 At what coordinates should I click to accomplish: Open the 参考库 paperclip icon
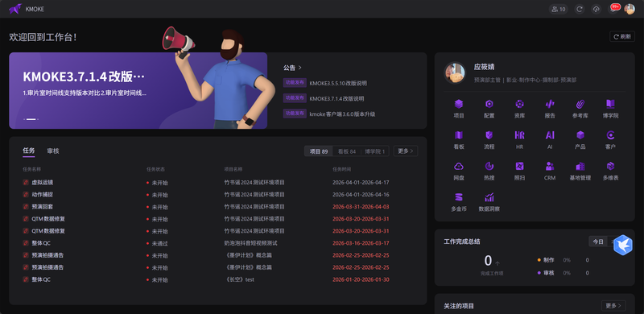(580, 104)
